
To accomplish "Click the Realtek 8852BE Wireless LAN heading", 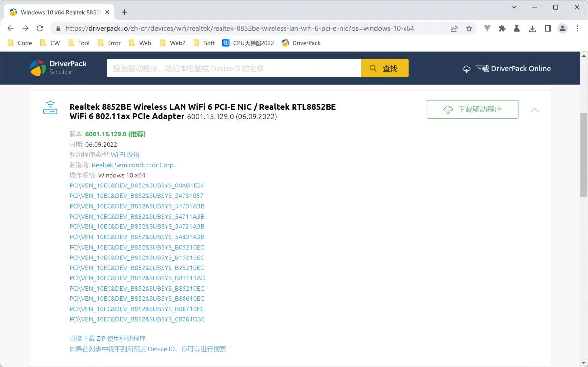I will click(203, 111).
